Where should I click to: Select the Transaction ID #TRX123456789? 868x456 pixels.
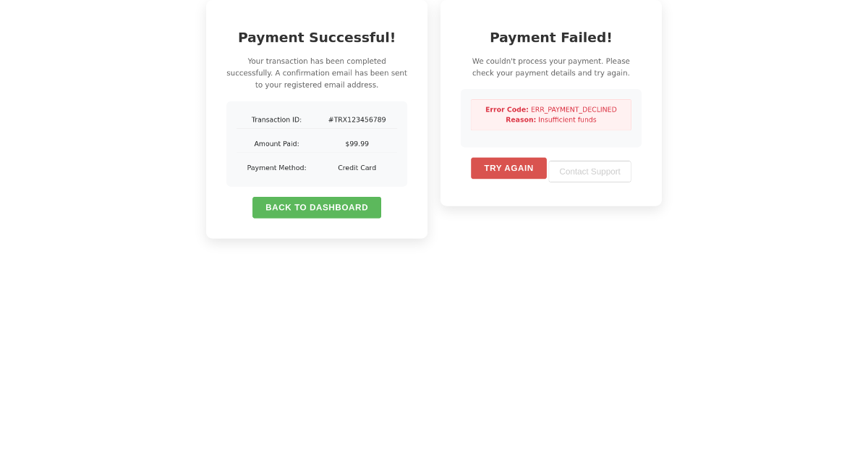[357, 119]
